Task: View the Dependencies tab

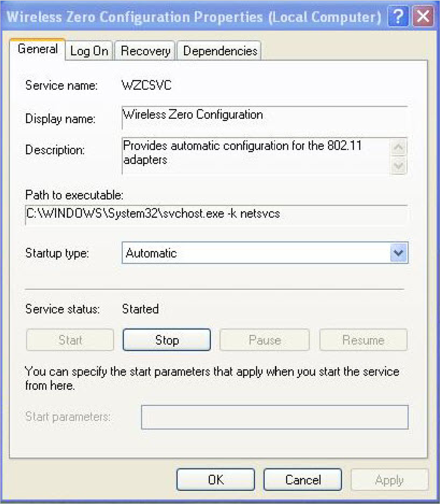Action: [x=220, y=51]
